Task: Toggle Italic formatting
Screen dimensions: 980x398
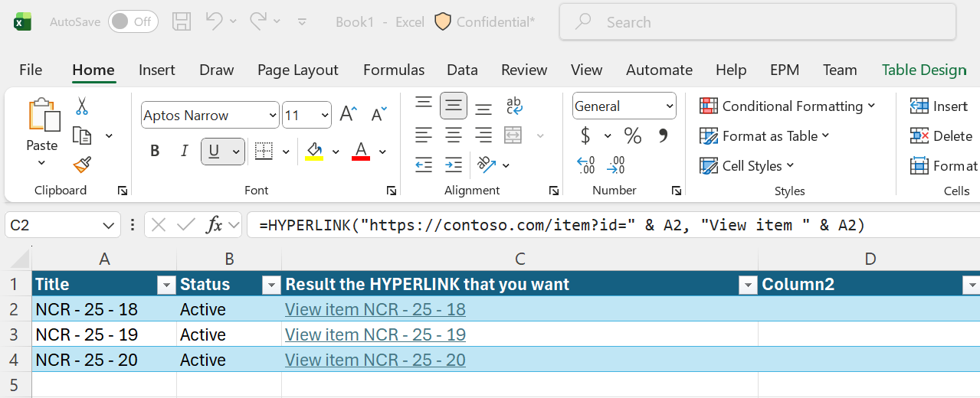Action: pyautogui.click(x=184, y=151)
